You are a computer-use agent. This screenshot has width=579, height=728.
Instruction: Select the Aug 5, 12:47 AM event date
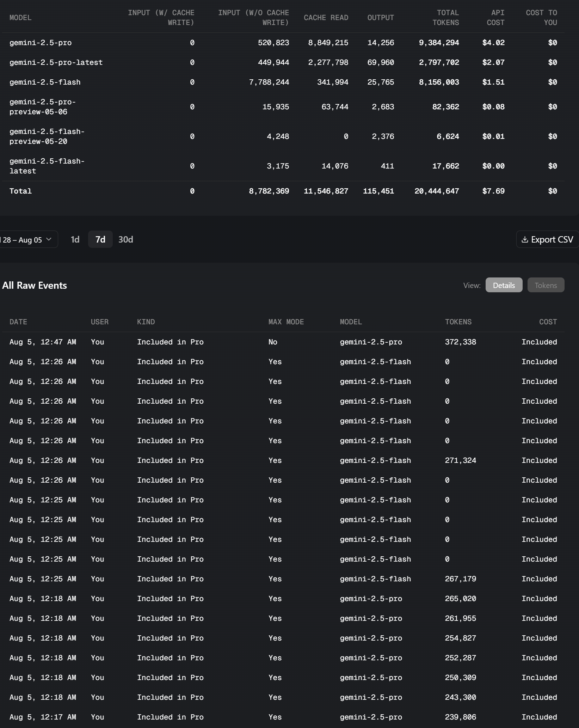(x=43, y=342)
